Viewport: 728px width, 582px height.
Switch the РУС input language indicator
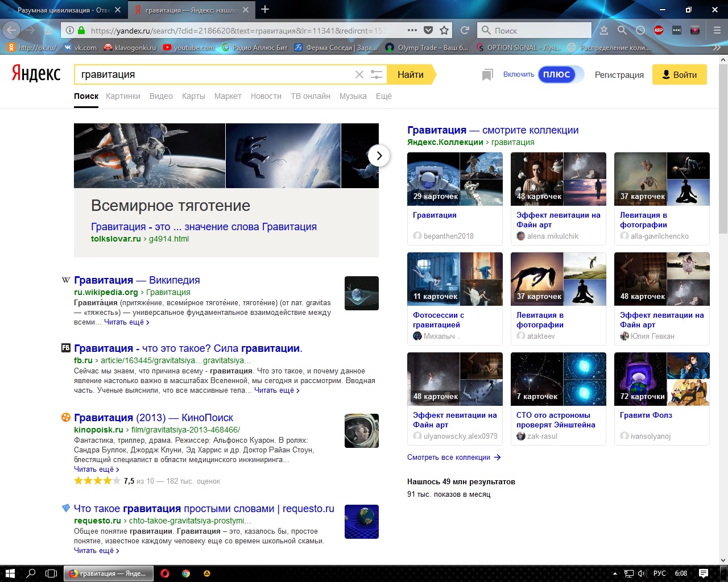tap(660, 573)
